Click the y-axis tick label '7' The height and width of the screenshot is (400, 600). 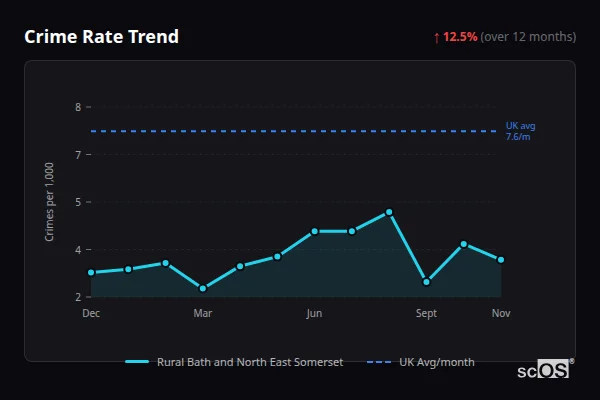coord(78,155)
